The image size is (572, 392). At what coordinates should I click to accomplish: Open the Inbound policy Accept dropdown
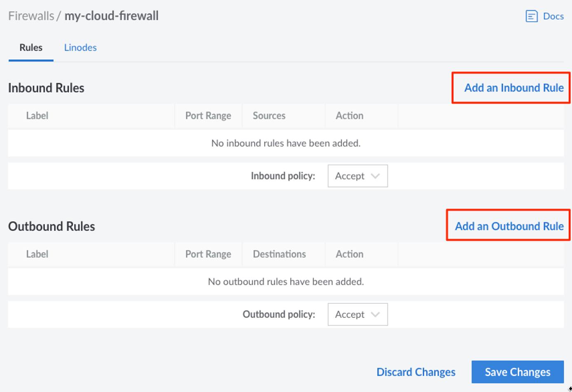coord(357,176)
